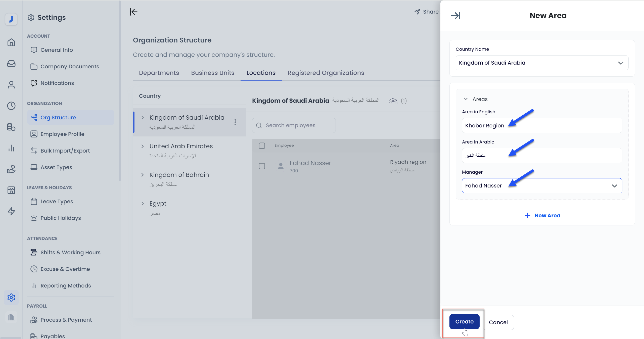Viewport: 644px width, 339px height.
Task: Click the Create button
Action: (464, 321)
